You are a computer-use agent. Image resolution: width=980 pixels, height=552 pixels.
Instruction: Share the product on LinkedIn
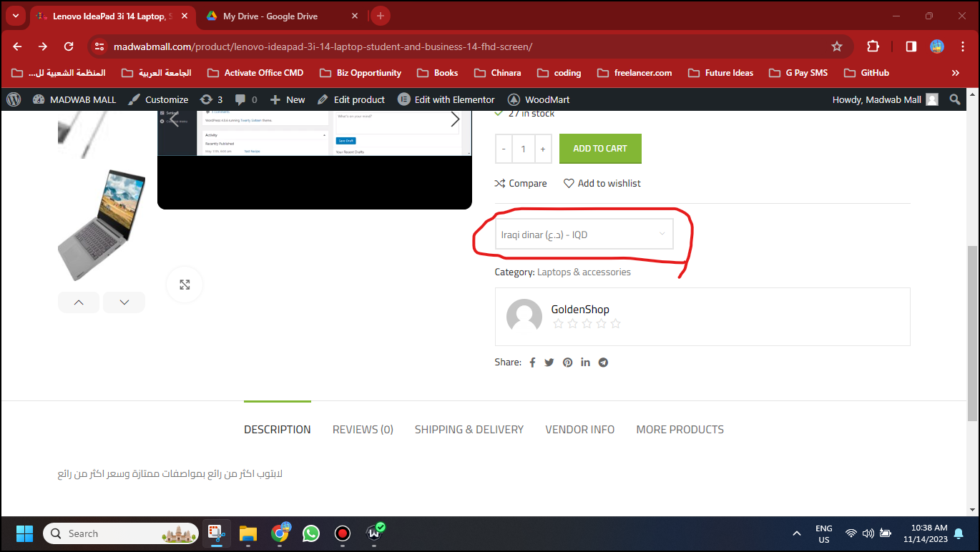[x=586, y=363]
